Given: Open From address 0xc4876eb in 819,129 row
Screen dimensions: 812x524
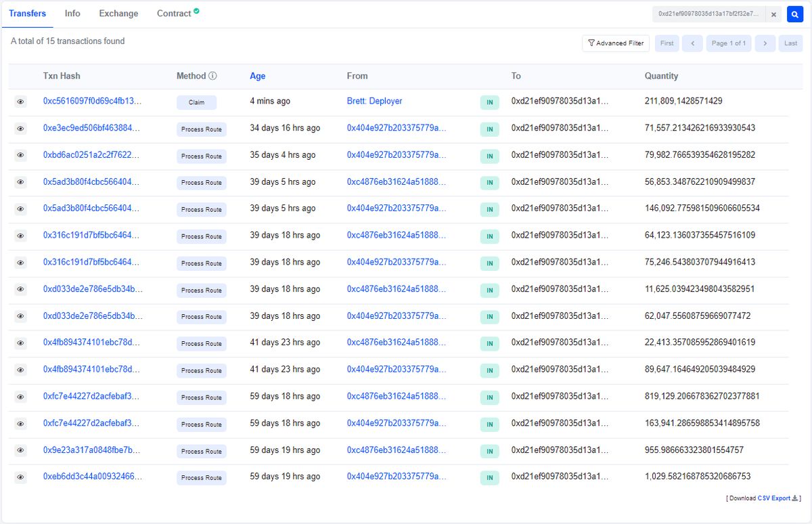Looking at the screenshot, I should pyautogui.click(x=397, y=396).
